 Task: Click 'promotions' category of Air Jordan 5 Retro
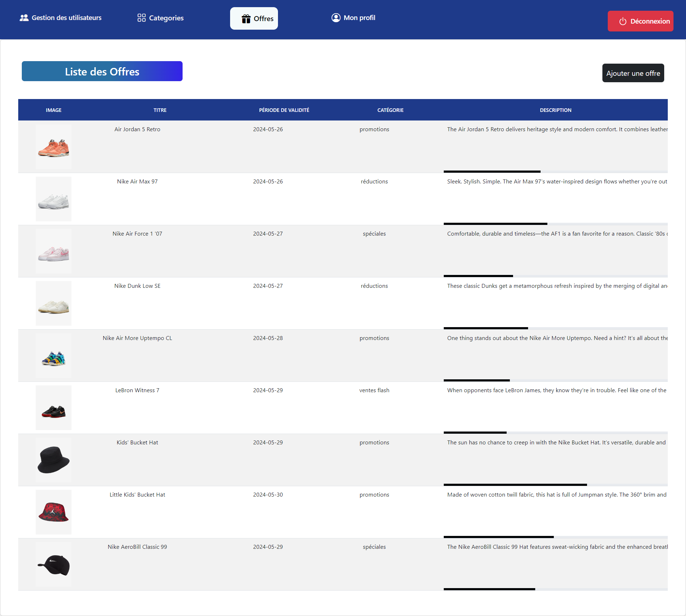tap(374, 129)
